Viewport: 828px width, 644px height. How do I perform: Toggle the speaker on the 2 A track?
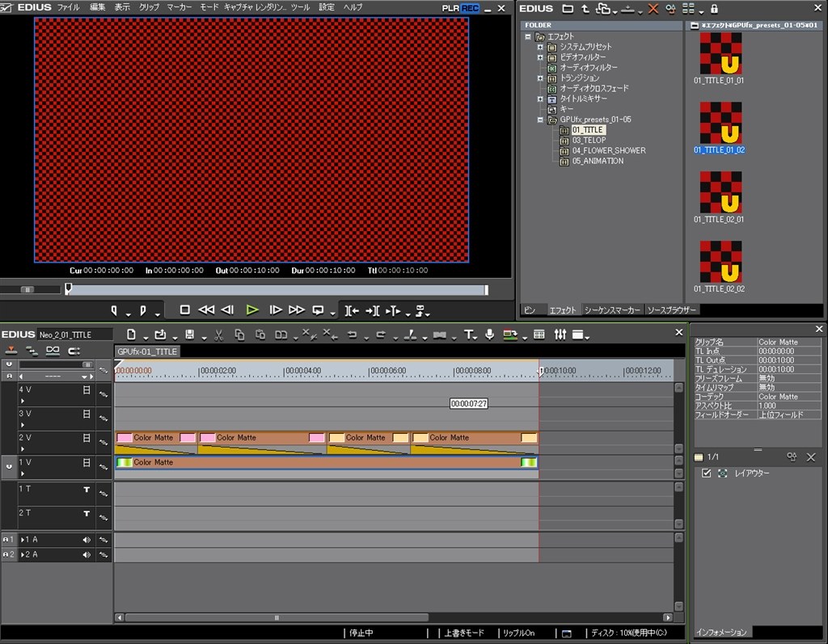pos(87,554)
